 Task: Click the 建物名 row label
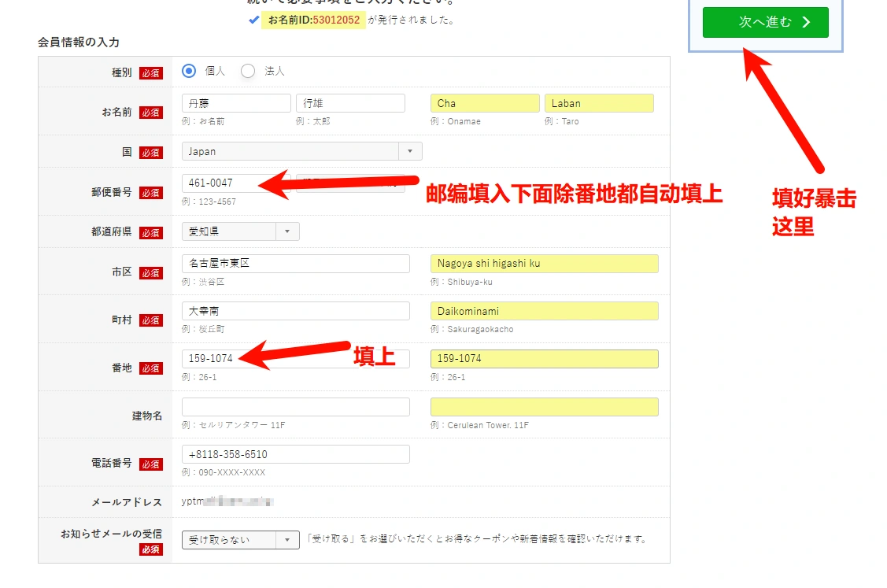click(147, 416)
